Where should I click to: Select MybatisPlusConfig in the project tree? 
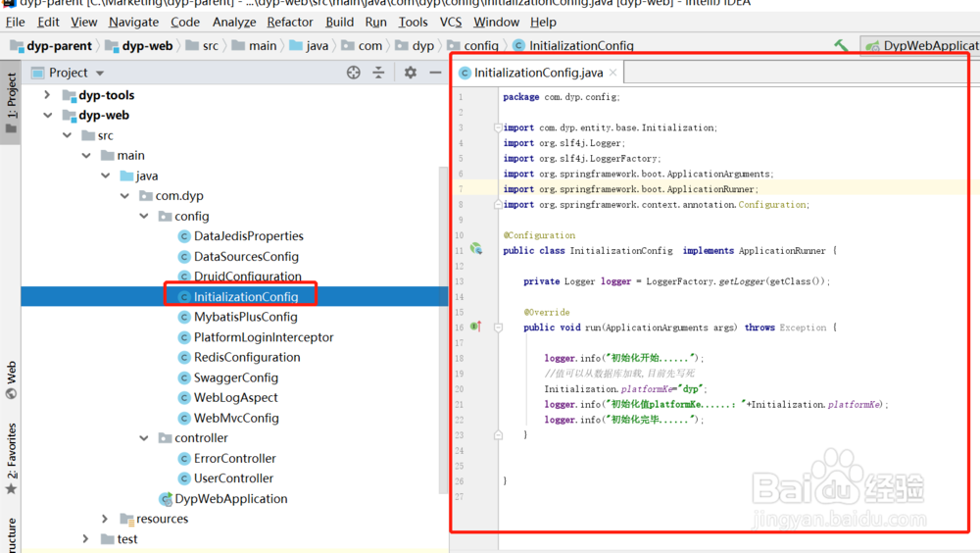click(x=246, y=317)
